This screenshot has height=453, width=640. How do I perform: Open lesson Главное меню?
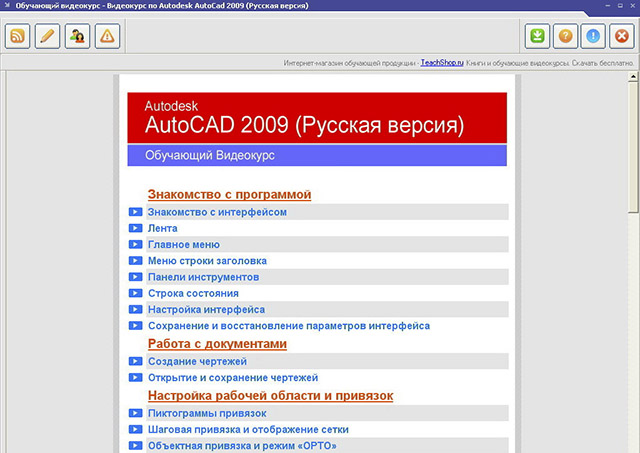point(184,244)
